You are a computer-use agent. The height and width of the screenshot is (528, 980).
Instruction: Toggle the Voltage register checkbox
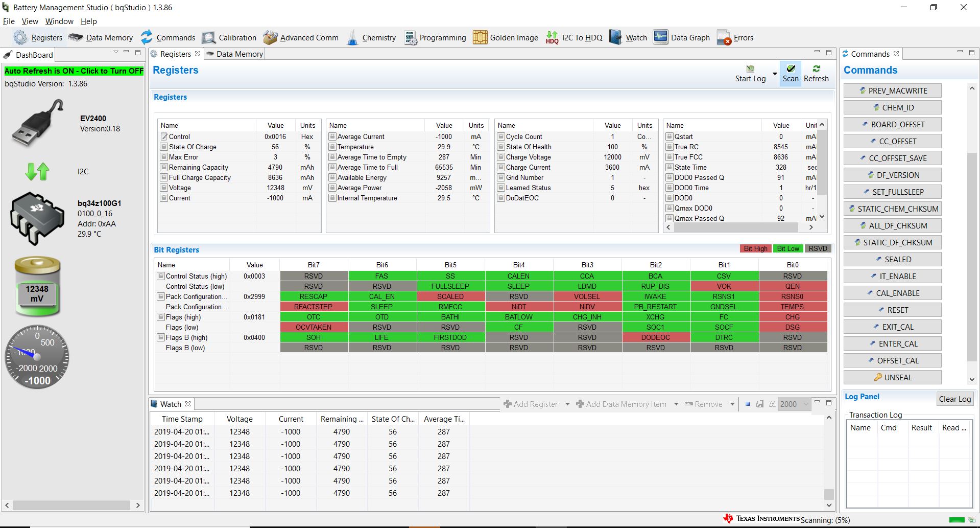tap(164, 188)
